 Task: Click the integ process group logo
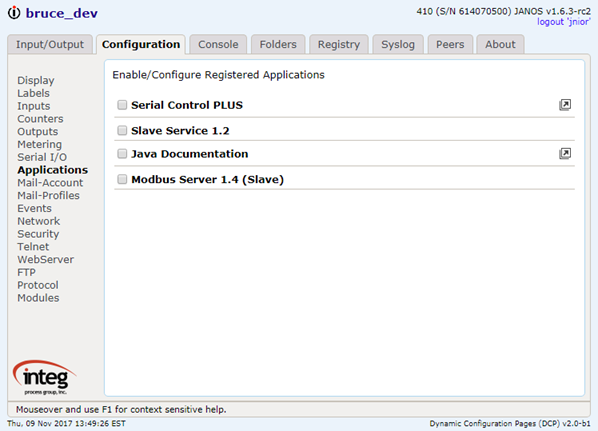pyautogui.click(x=45, y=377)
